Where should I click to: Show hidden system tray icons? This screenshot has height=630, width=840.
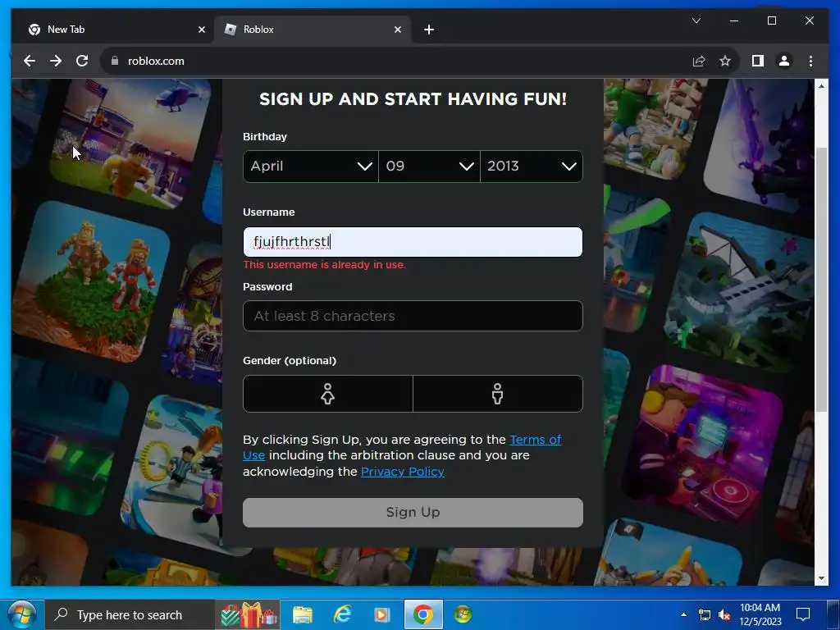[683, 615]
